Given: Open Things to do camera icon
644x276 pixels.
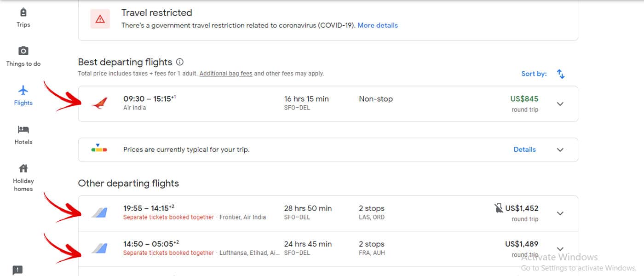Looking at the screenshot, I should tap(23, 51).
